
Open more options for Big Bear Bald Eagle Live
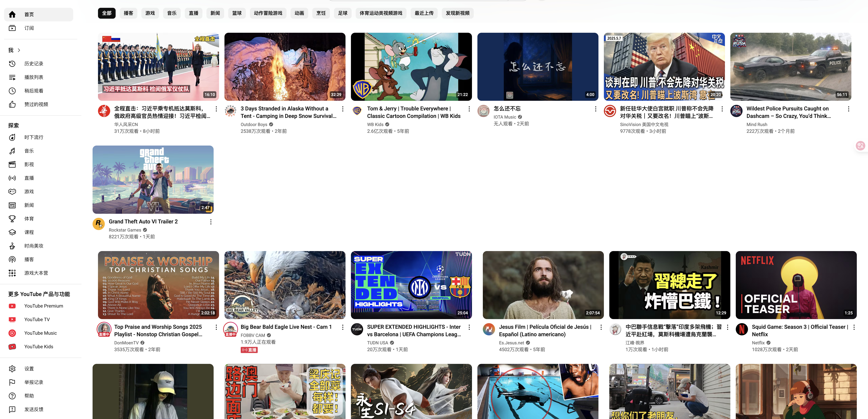[343, 327]
